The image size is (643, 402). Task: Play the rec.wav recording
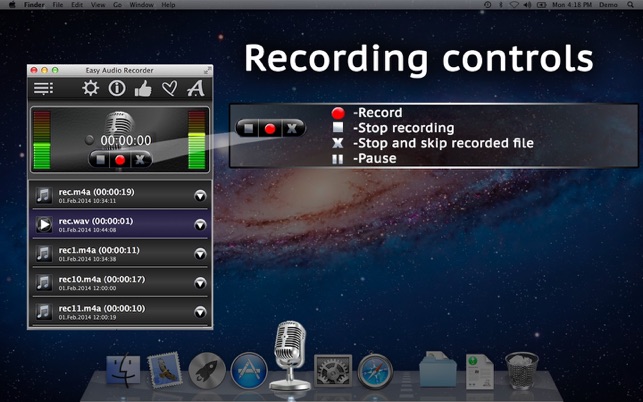44,224
